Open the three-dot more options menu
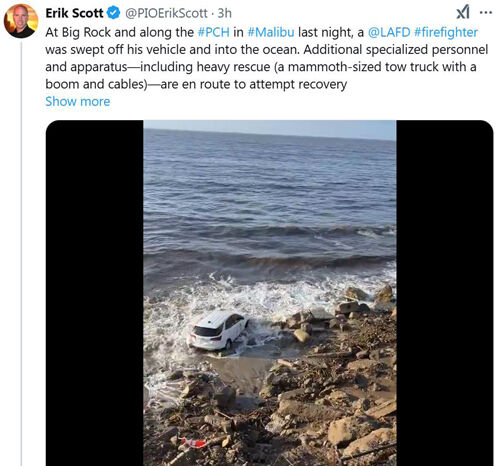 [486, 13]
